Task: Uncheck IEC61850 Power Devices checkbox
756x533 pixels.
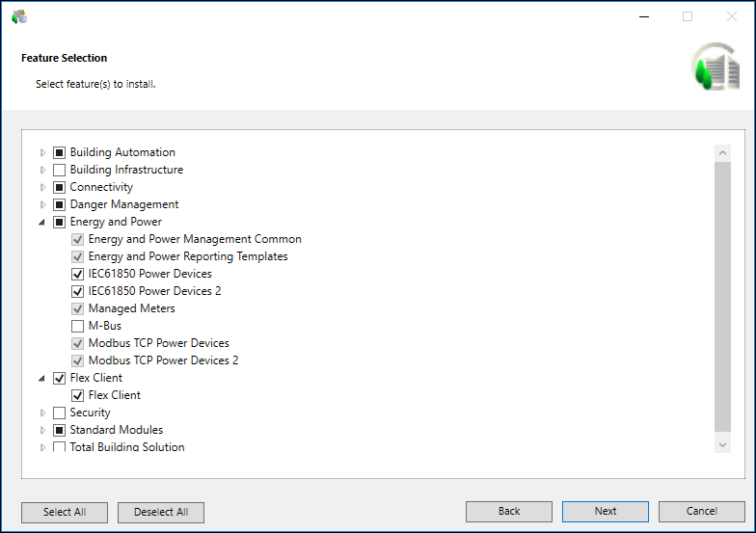Action: coord(78,274)
